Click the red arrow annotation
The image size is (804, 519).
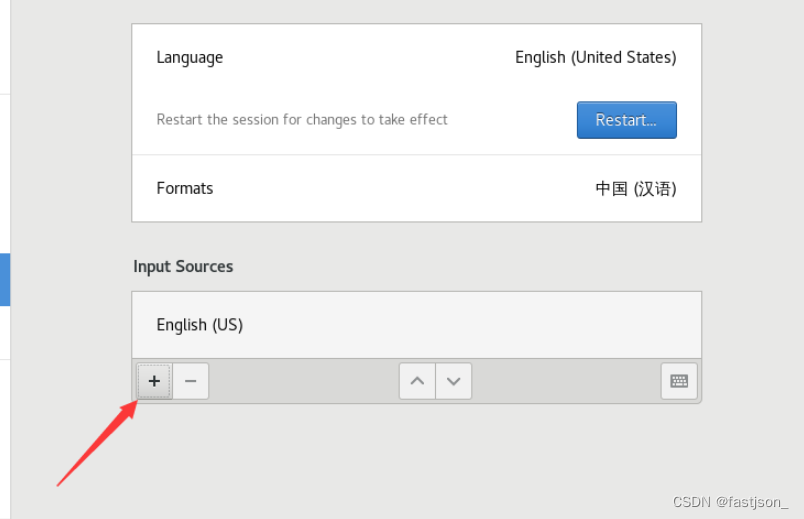pos(95,445)
